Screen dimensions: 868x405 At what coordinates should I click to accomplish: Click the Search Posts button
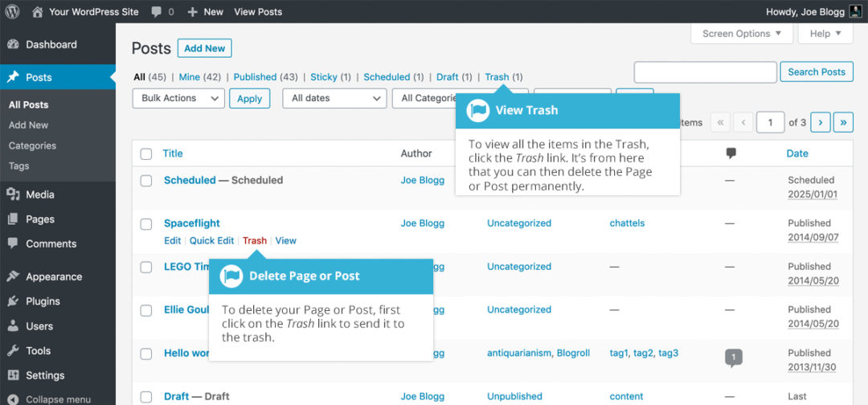817,72
